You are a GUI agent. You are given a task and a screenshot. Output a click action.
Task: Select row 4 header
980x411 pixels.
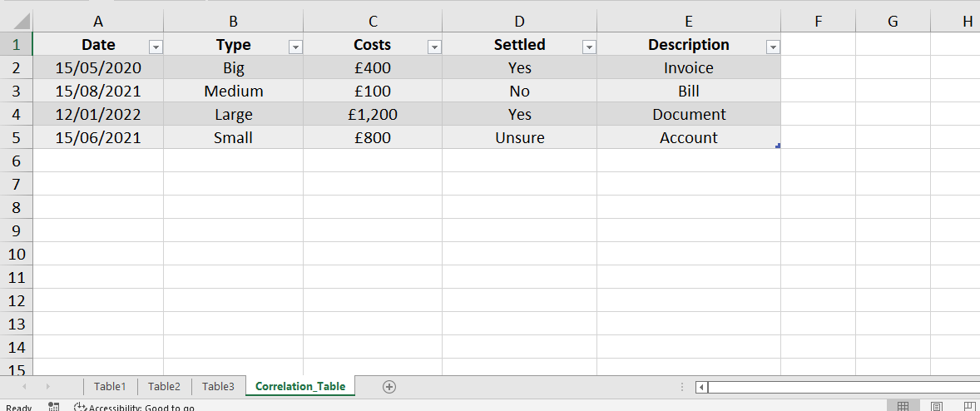click(x=16, y=114)
